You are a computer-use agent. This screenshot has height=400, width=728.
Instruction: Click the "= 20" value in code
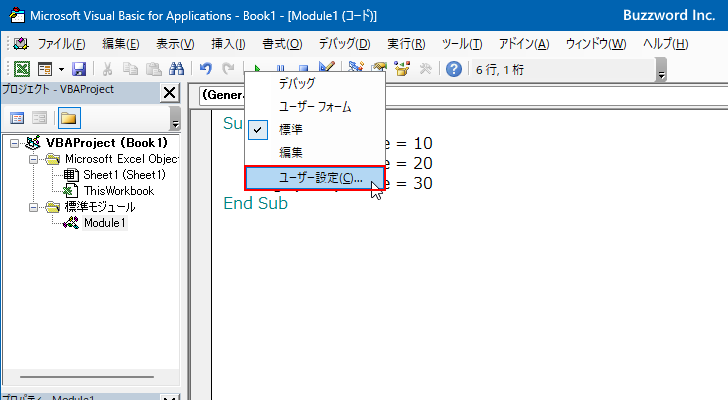click(x=414, y=163)
